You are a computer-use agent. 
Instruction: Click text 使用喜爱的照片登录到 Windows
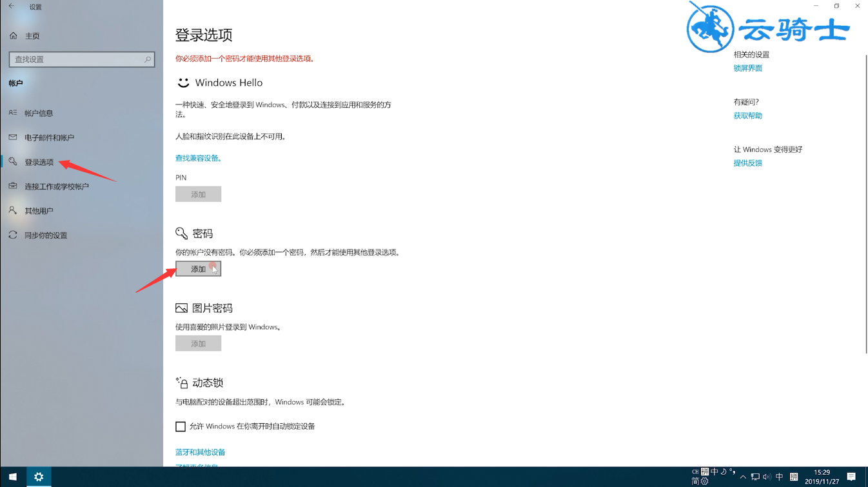coord(228,327)
